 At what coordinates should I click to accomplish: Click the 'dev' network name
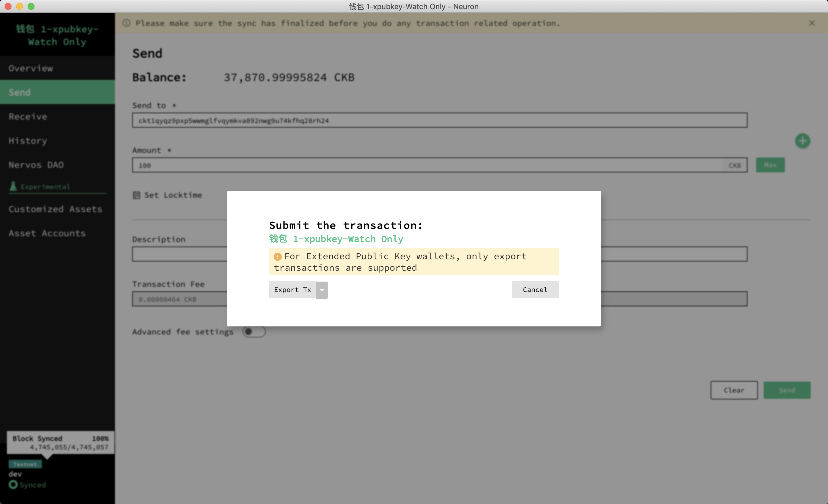[15, 474]
